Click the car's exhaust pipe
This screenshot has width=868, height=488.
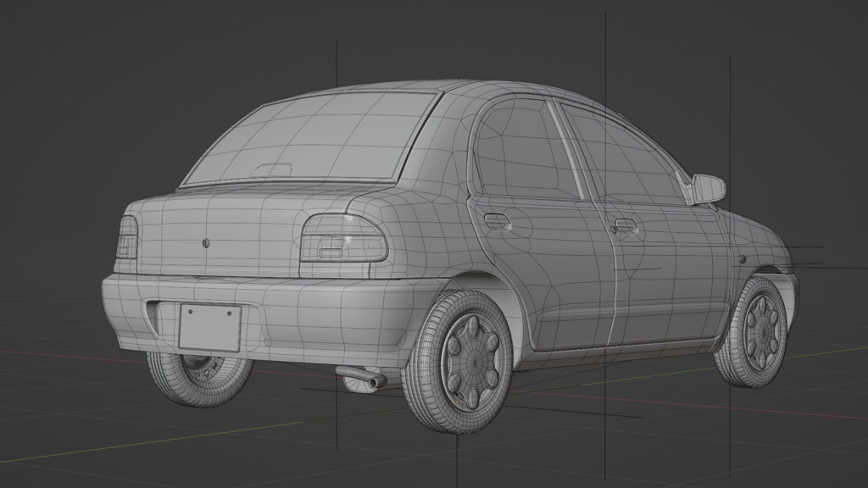[361, 378]
